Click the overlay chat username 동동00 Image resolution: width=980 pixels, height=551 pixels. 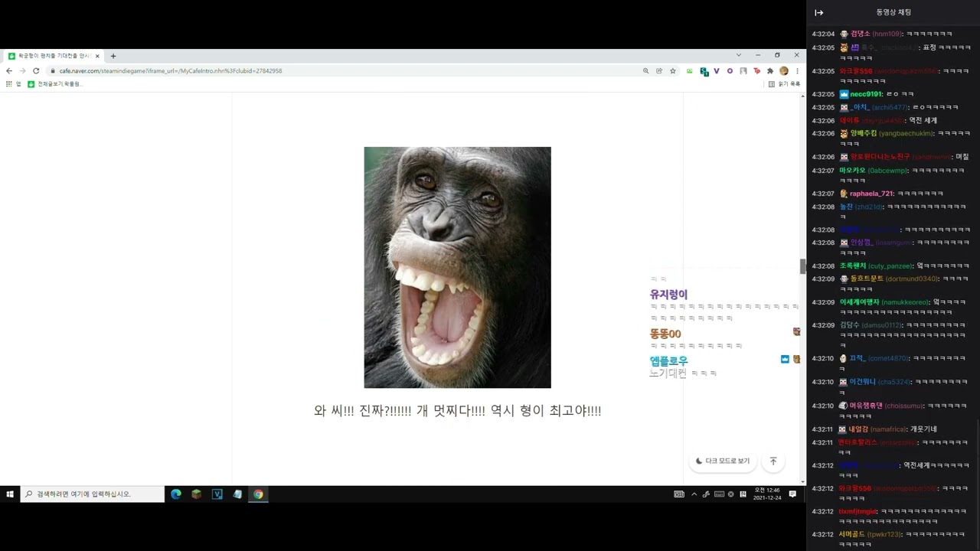coord(665,334)
